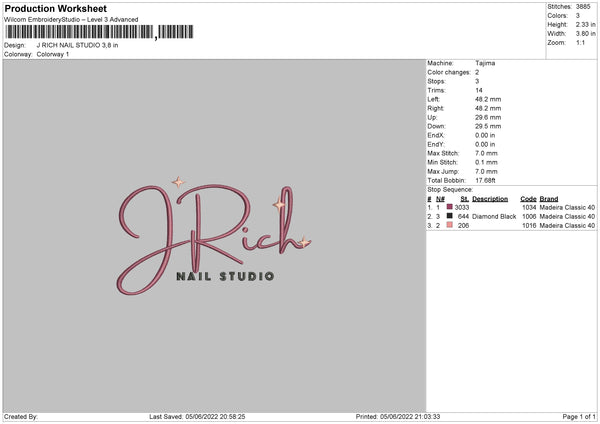Click the barcode under the title

pos(99,32)
